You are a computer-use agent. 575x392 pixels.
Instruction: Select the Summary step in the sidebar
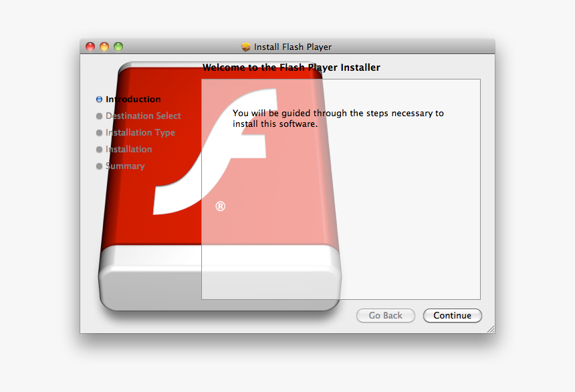point(126,166)
